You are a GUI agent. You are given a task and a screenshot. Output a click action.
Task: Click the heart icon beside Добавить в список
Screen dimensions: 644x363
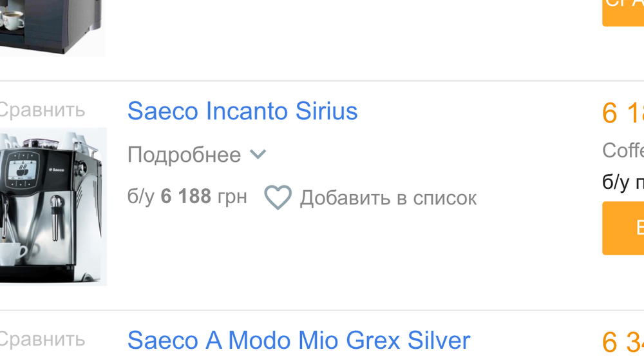(278, 197)
